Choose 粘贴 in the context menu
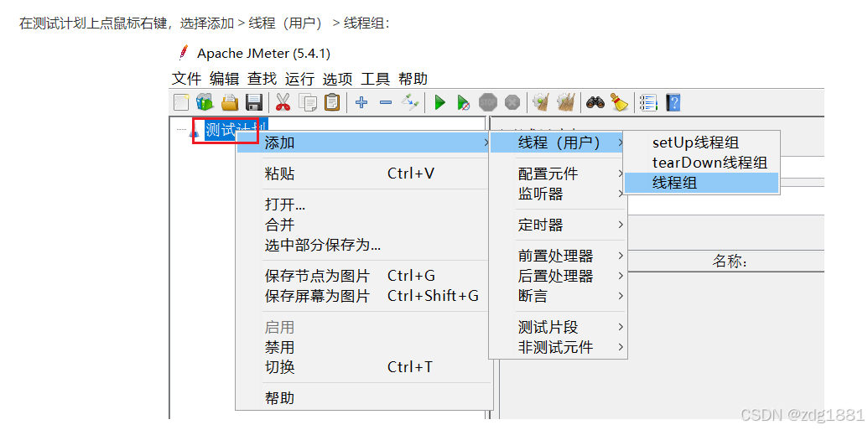 (x=364, y=174)
